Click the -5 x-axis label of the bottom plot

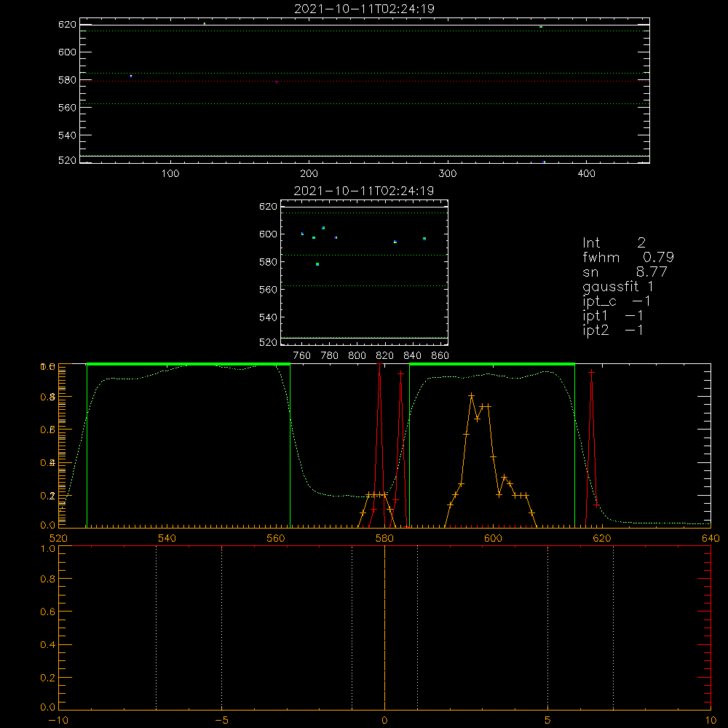tap(221, 721)
